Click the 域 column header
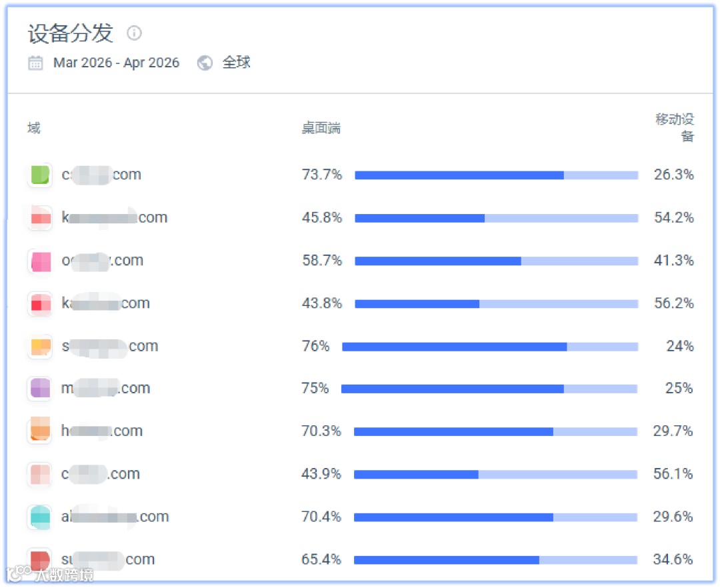This screenshot has height=588, width=720. coord(33,128)
